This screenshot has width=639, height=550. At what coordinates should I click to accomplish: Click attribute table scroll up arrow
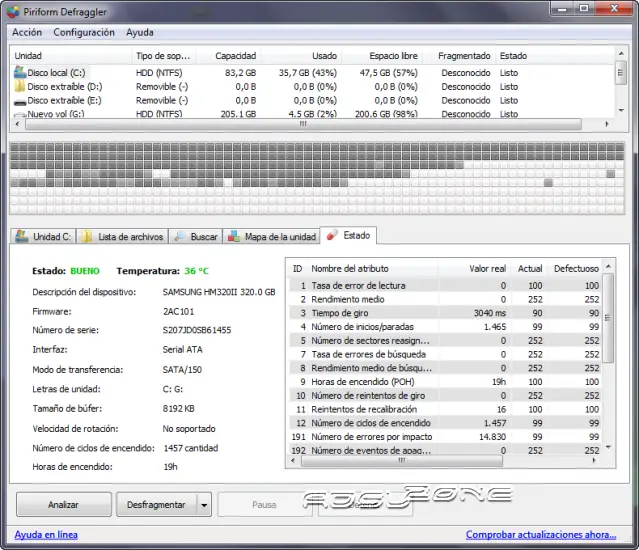608,266
